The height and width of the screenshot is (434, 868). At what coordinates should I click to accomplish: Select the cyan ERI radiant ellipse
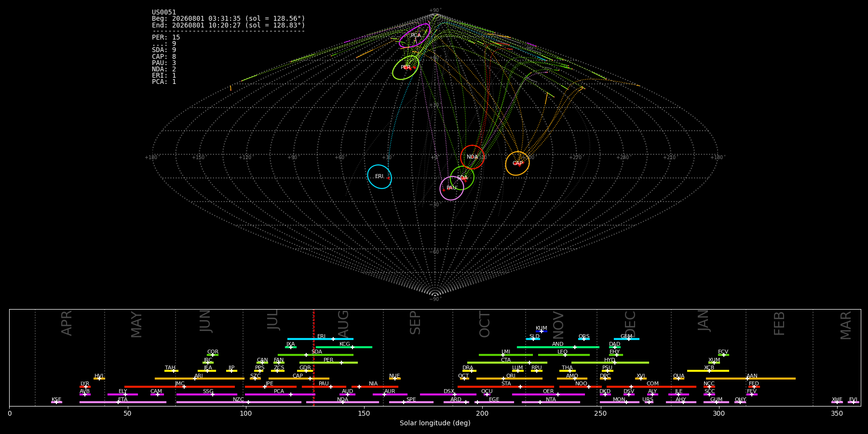pyautogui.click(x=380, y=176)
